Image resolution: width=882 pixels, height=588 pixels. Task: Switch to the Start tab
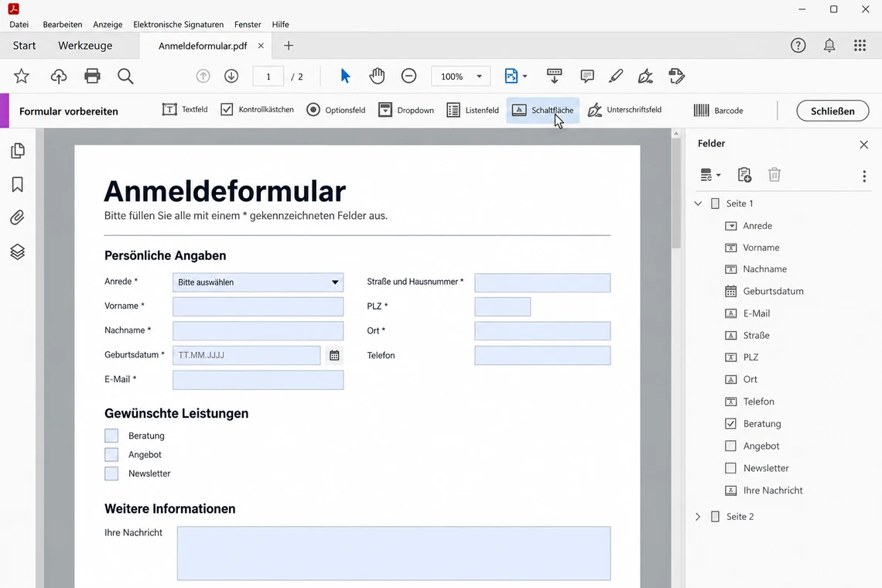(x=24, y=46)
